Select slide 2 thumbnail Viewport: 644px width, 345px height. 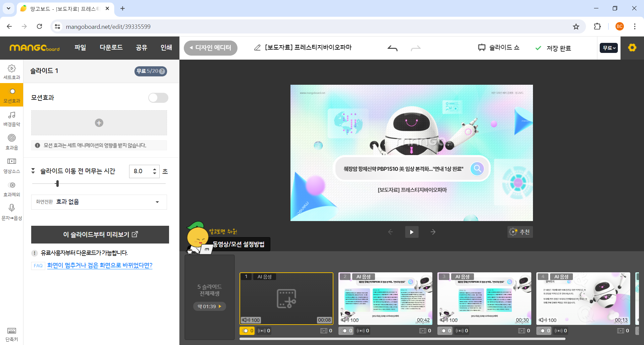[385, 298]
